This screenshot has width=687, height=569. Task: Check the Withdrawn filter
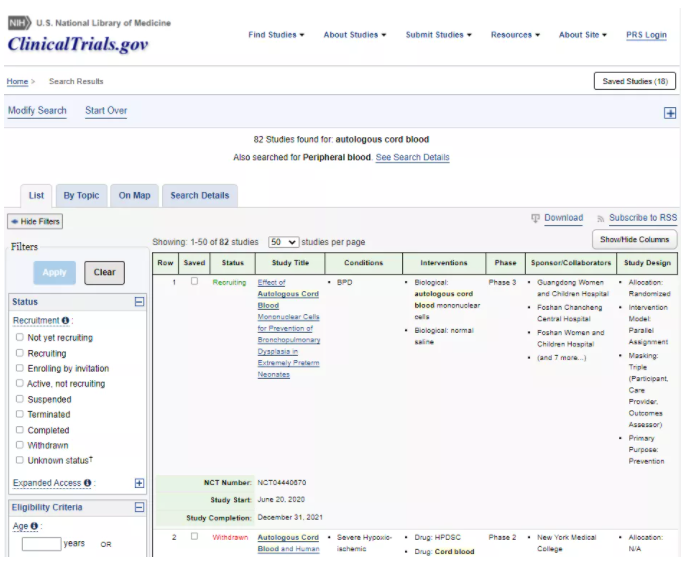click(19, 445)
